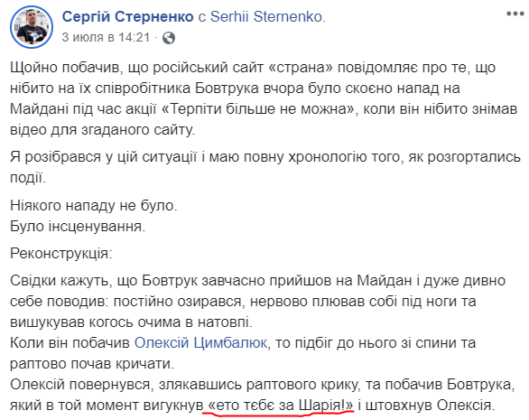
Task: Click the paragraph starting Щойно побачив
Action: (x=264, y=99)
